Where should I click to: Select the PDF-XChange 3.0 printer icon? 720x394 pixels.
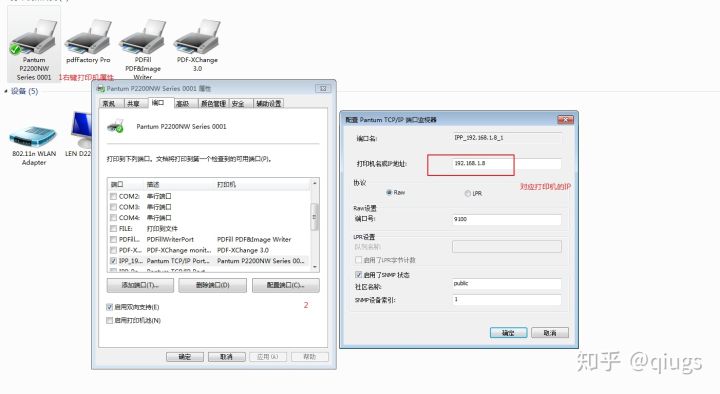coord(197,37)
